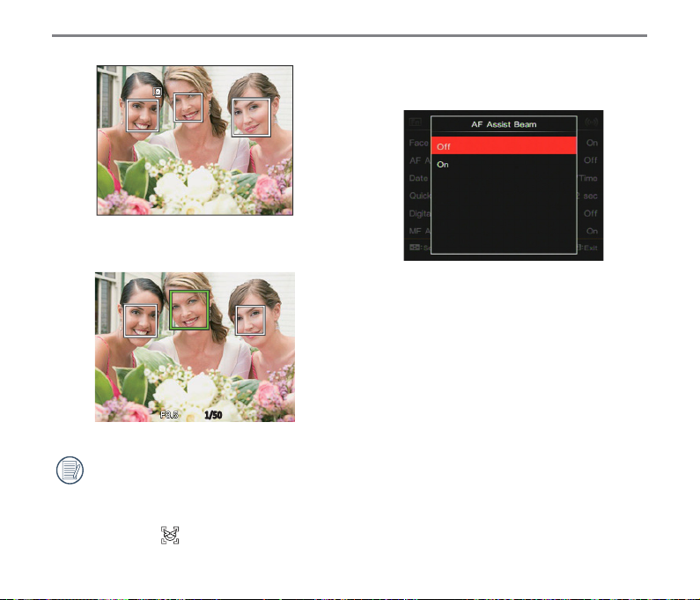Click the 1/50 shutter speed value

click(x=213, y=415)
